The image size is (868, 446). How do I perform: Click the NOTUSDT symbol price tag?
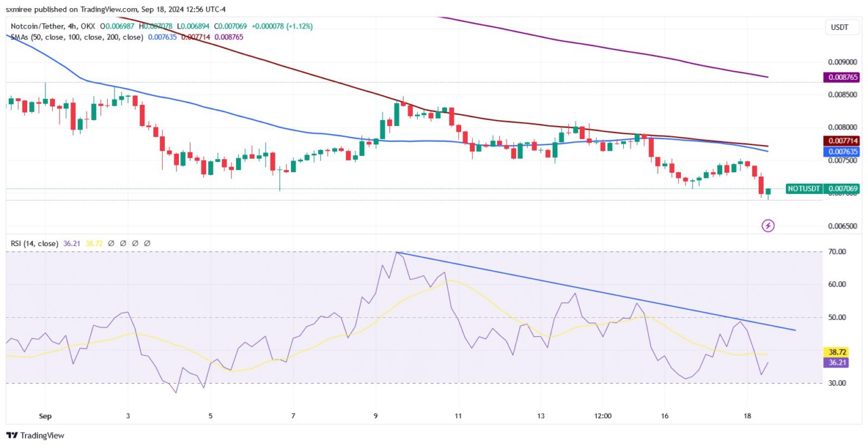coord(804,188)
